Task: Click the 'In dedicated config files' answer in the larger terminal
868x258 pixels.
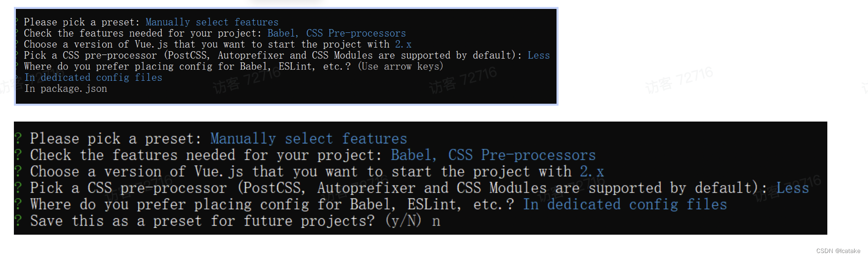Action: [x=625, y=204]
